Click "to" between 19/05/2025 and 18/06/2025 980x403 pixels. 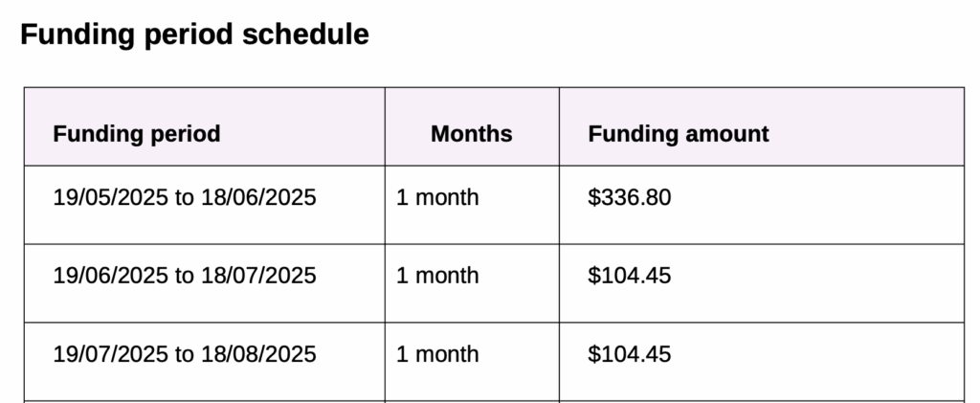point(185,198)
